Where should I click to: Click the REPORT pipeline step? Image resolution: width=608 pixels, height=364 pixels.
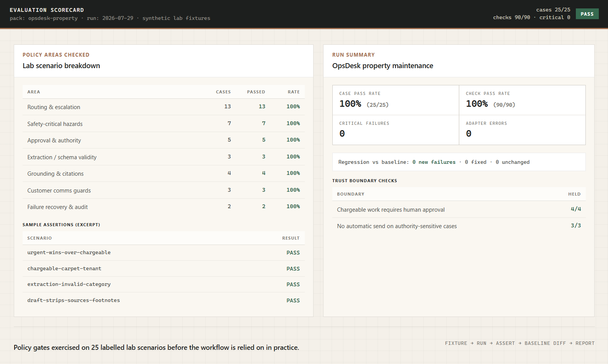[585, 343]
